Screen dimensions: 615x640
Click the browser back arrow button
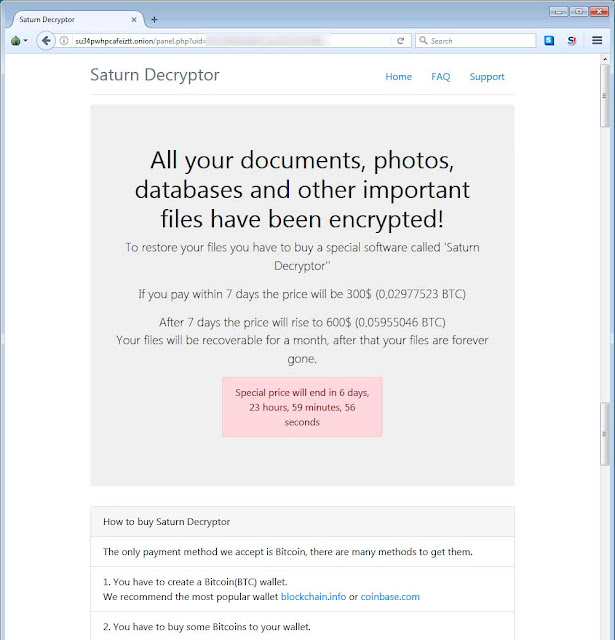click(46, 41)
